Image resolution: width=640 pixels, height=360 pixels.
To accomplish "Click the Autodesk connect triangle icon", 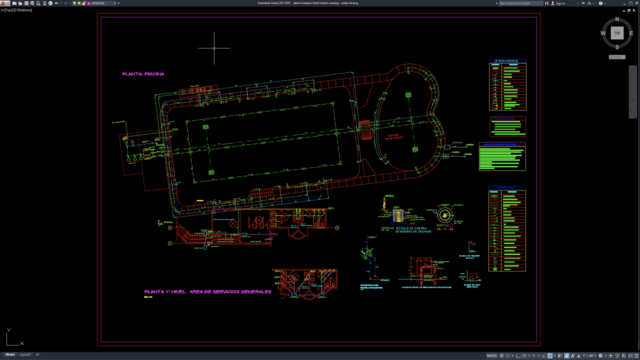I will tap(589, 3).
